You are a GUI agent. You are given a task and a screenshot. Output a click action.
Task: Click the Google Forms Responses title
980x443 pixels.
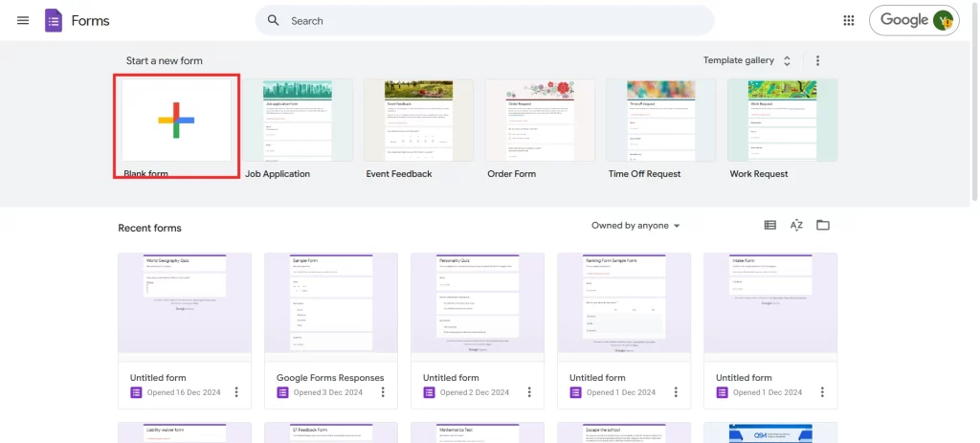[x=330, y=377]
